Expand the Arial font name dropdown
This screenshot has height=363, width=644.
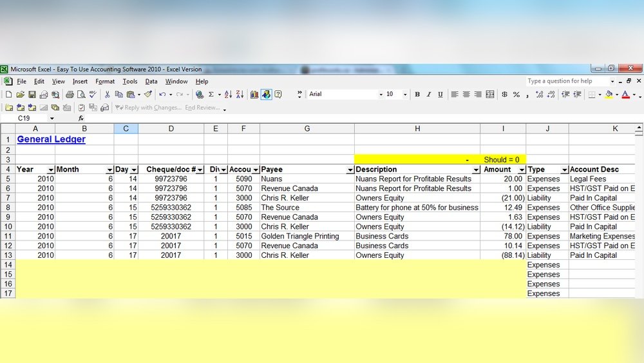381,95
